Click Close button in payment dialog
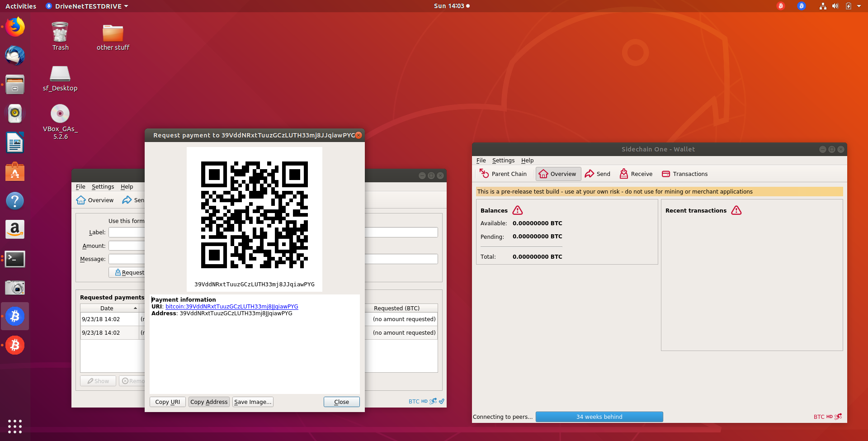 click(x=341, y=402)
